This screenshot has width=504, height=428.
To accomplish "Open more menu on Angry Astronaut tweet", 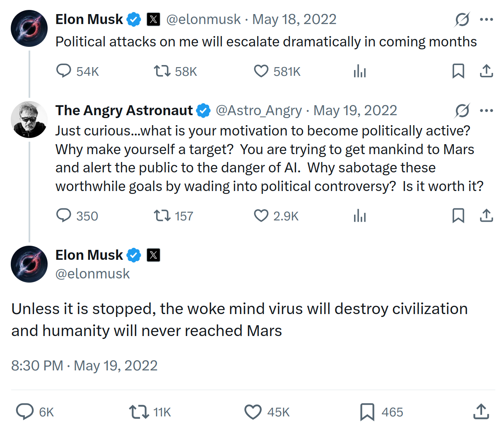I will [x=487, y=110].
